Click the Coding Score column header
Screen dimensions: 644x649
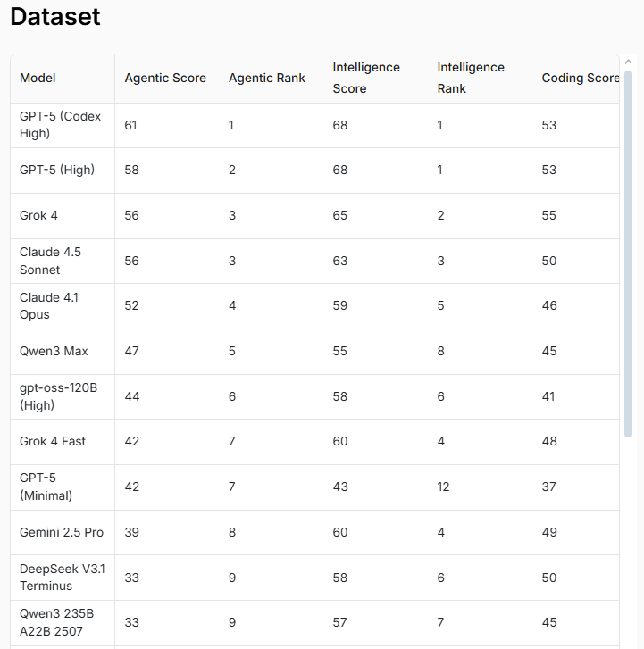point(579,79)
